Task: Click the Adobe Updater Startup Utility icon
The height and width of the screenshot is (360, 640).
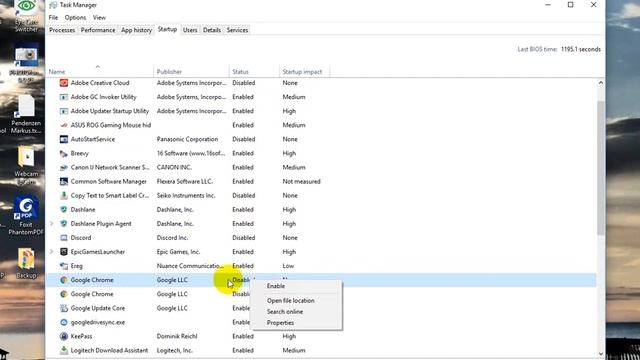Action: (x=64, y=111)
